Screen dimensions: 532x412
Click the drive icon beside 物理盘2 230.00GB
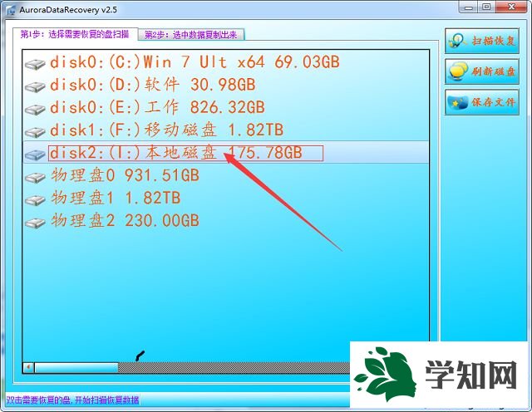[x=35, y=223]
